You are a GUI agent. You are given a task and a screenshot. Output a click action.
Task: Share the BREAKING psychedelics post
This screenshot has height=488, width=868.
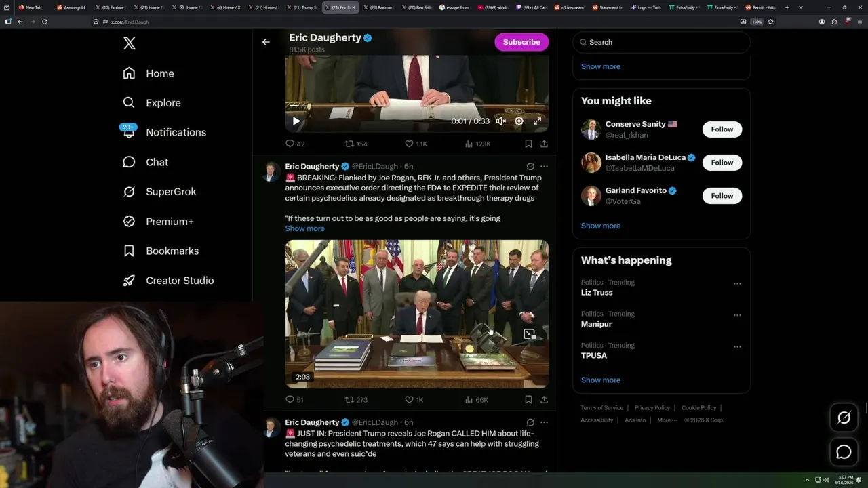[544, 400]
